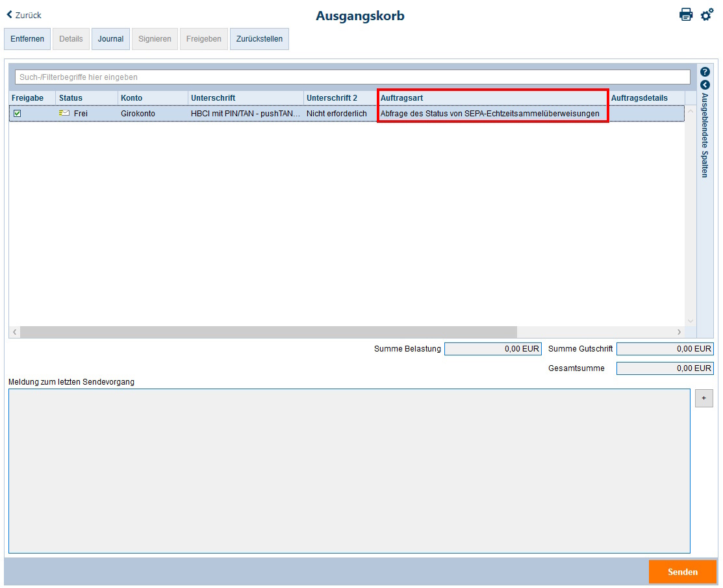This screenshot has width=723, height=588.
Task: Click the envelope status icon in row
Action: click(64, 113)
